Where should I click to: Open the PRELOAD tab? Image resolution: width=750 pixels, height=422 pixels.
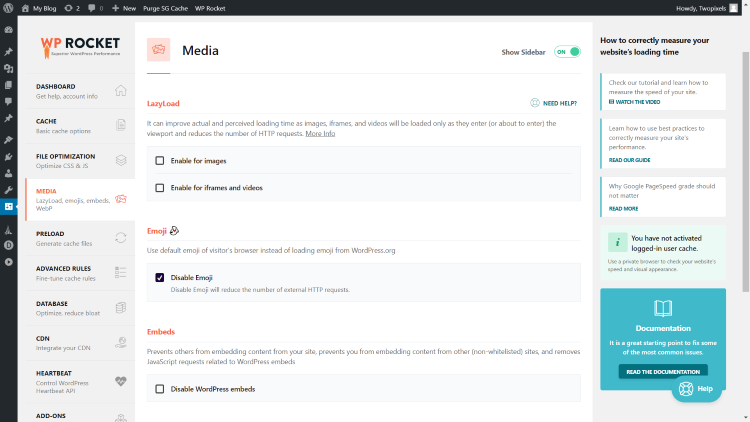(x=80, y=238)
